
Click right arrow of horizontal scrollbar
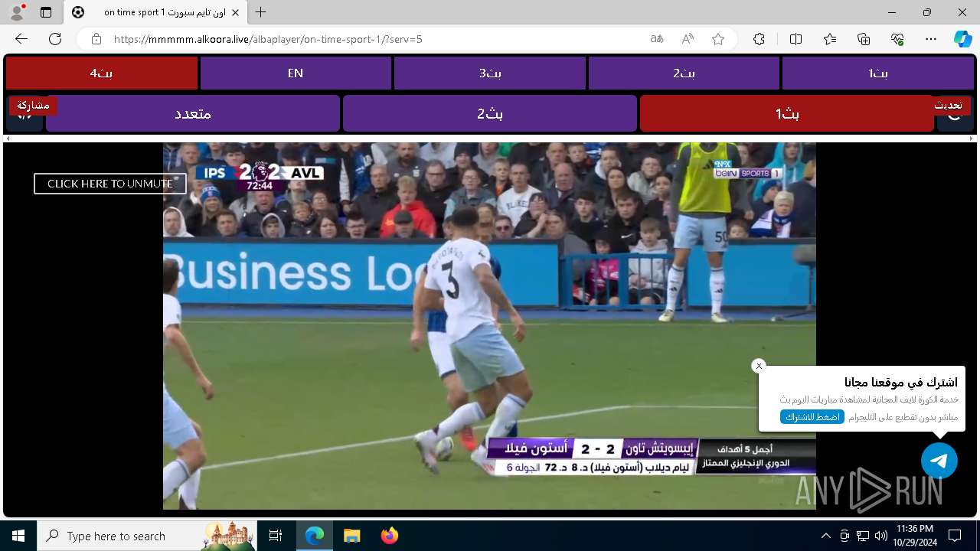click(972, 139)
